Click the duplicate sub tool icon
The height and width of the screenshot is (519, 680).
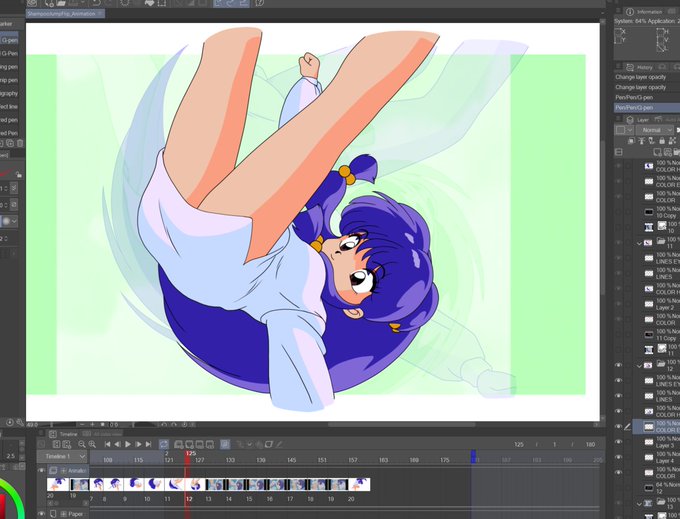pos(10,143)
